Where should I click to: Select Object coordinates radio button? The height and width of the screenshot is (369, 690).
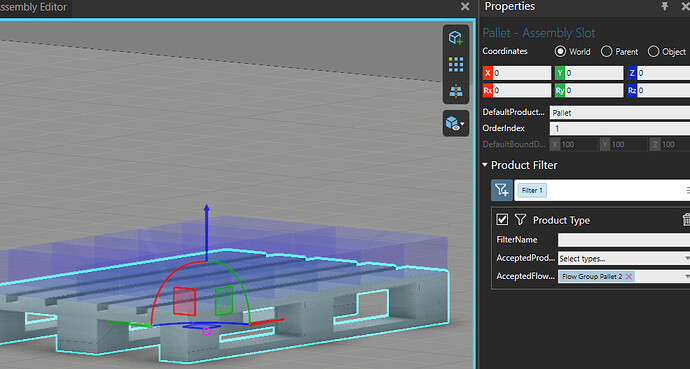[x=653, y=51]
